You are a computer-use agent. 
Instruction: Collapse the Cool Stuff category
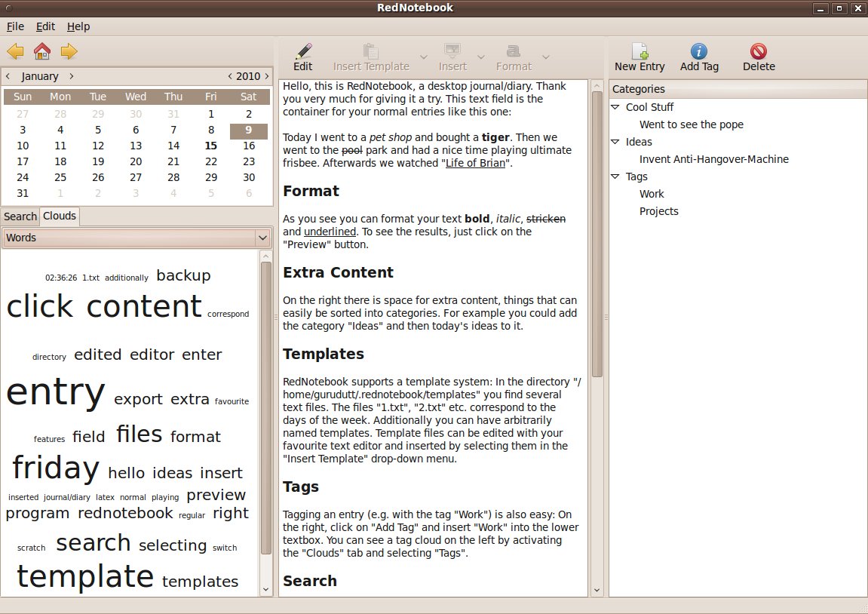point(615,107)
